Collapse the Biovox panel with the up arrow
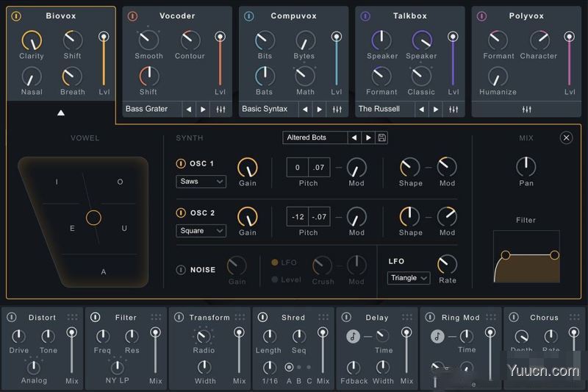Screen dimensions: 588x392 coord(61,113)
